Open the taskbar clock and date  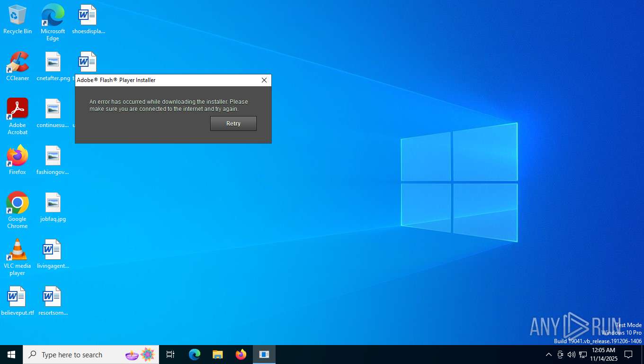pyautogui.click(x=603, y=355)
